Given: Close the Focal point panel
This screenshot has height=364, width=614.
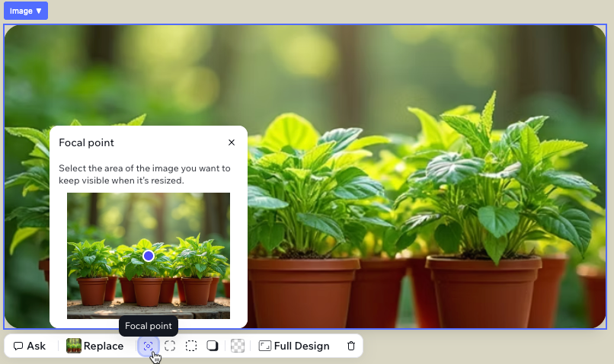Looking at the screenshot, I should (232, 142).
